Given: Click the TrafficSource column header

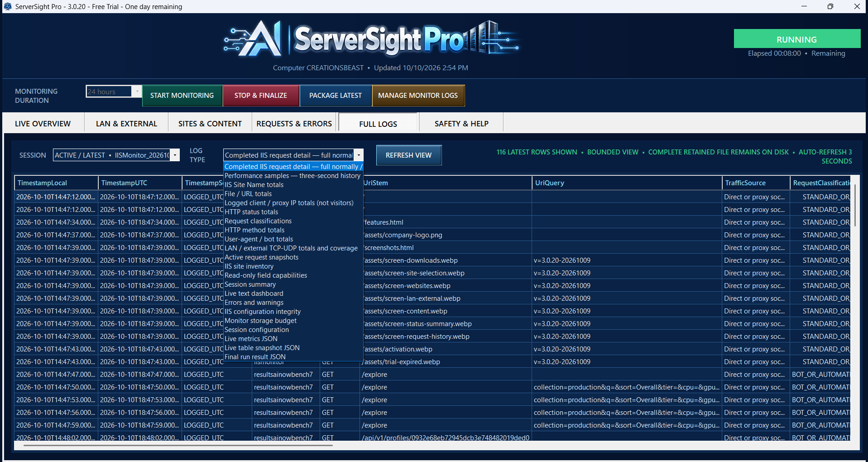Looking at the screenshot, I should click(x=756, y=183).
